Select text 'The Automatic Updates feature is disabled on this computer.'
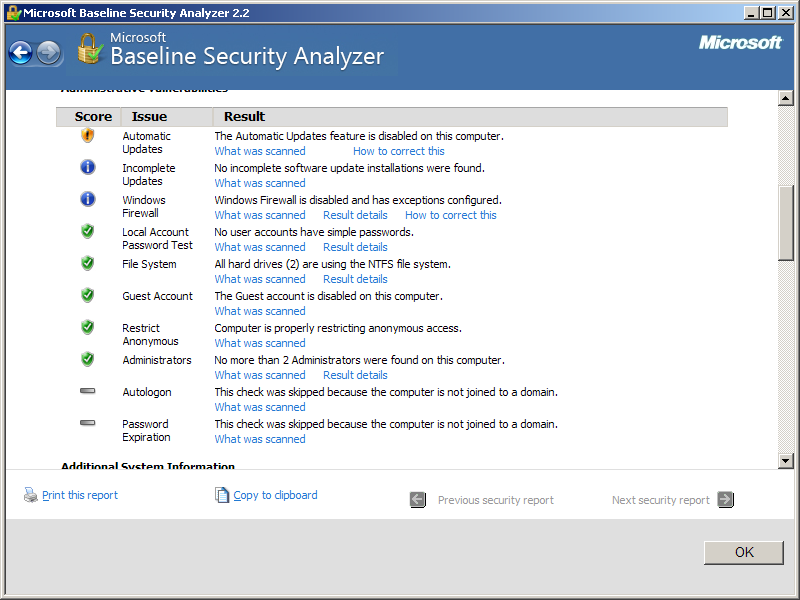Screen dimensions: 800x600 pos(359,136)
